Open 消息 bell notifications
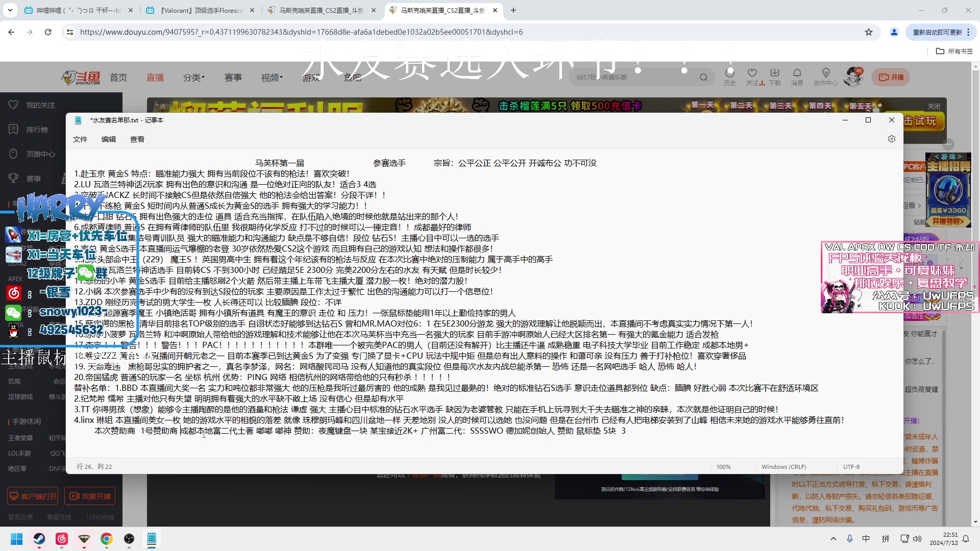980x551 pixels. coord(797,77)
